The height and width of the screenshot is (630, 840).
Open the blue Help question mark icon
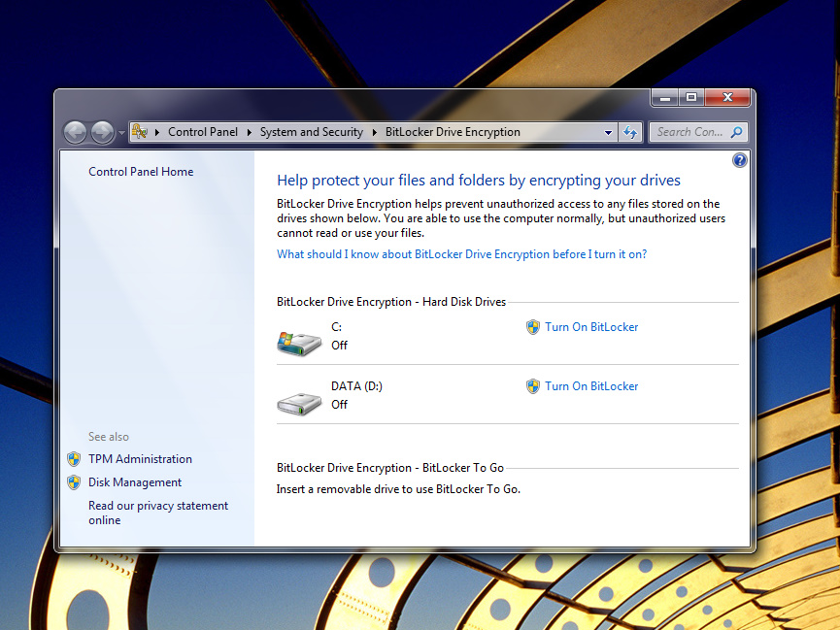point(739,160)
